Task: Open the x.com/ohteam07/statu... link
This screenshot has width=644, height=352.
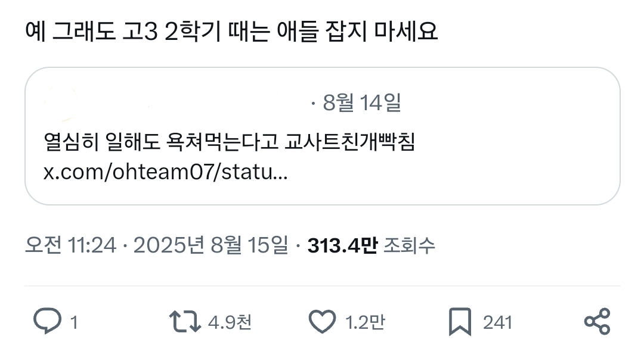Action: coord(166,172)
